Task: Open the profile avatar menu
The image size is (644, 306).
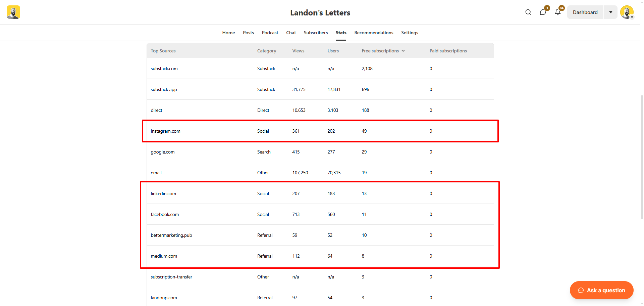Action: coord(627,12)
